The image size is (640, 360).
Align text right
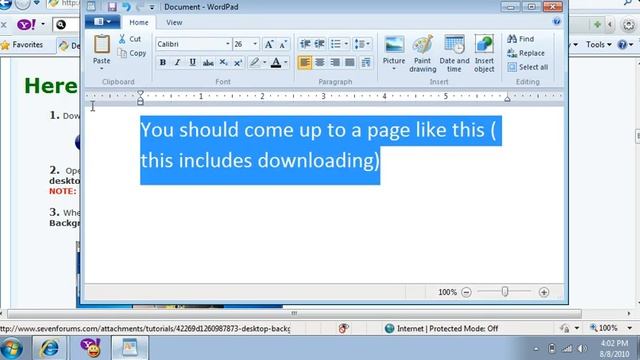335,62
